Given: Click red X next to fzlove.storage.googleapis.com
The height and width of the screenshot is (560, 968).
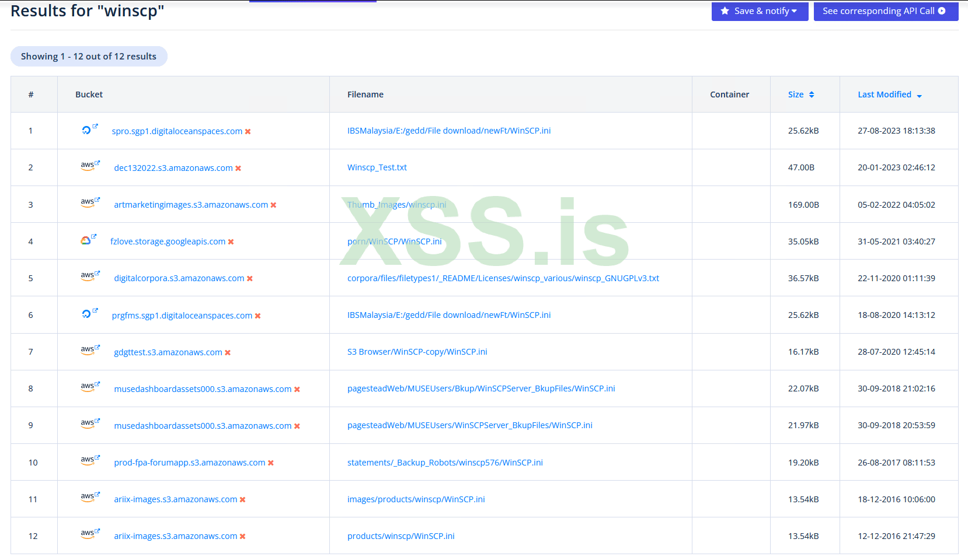Looking at the screenshot, I should coord(231,242).
